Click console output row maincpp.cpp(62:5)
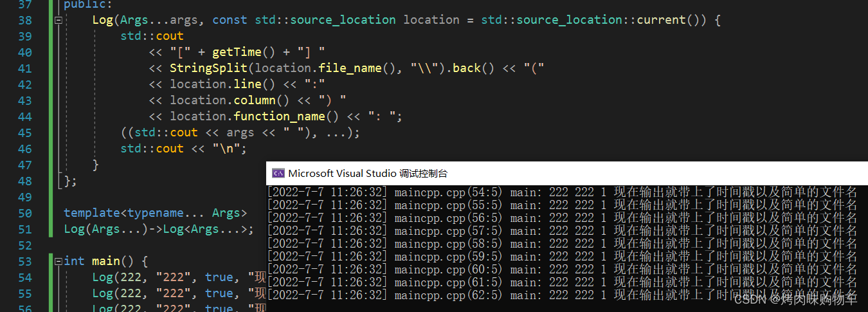868x312 pixels. (562, 295)
